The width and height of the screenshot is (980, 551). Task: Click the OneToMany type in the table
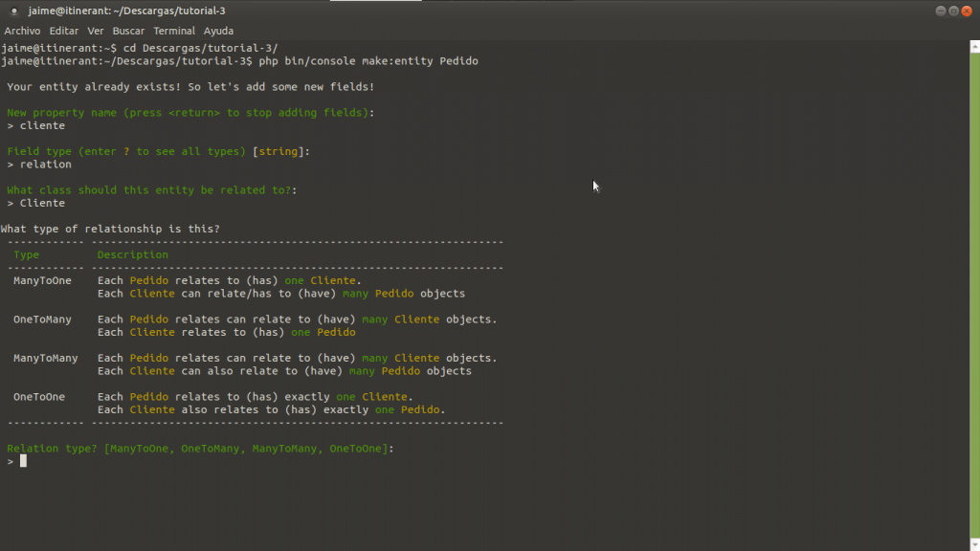pyautogui.click(x=42, y=320)
